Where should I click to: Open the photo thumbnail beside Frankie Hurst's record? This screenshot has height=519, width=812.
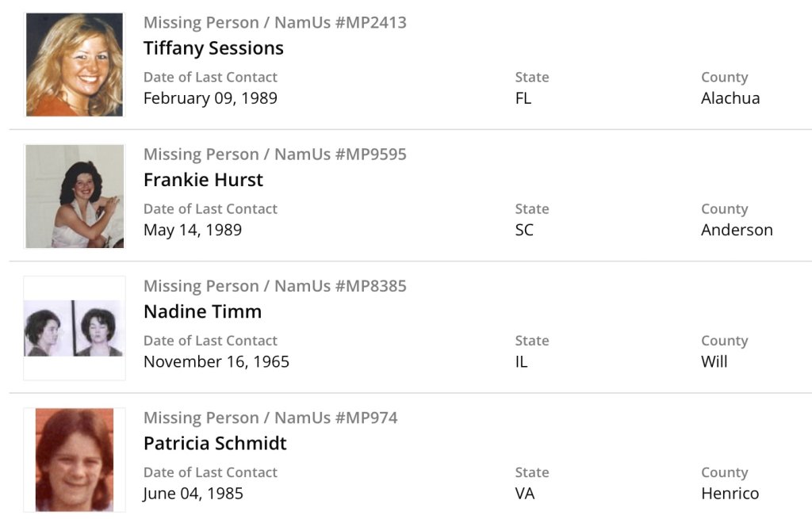(x=75, y=197)
